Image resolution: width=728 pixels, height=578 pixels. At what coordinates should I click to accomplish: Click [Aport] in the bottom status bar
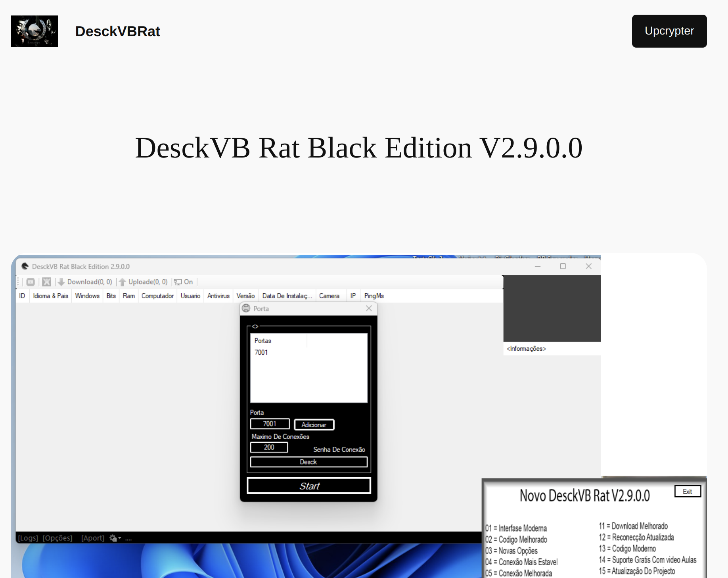[x=93, y=538]
